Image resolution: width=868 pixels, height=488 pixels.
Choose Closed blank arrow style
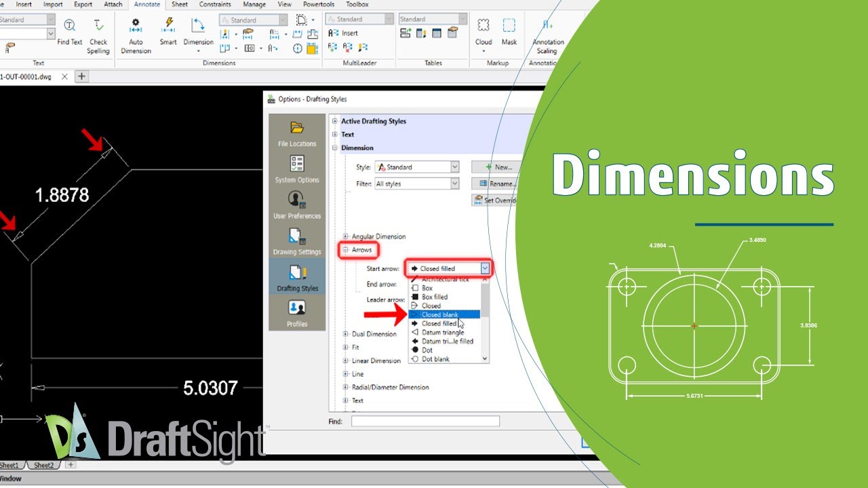point(444,314)
